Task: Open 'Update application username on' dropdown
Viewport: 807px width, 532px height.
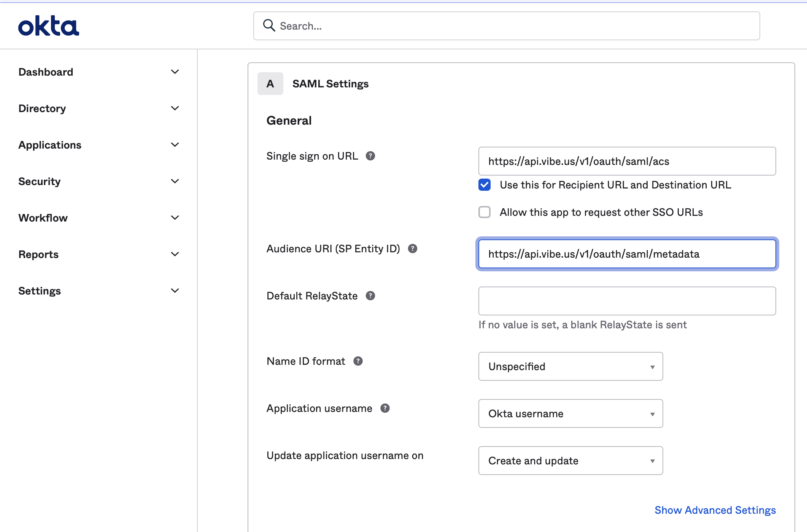Action: pyautogui.click(x=570, y=461)
